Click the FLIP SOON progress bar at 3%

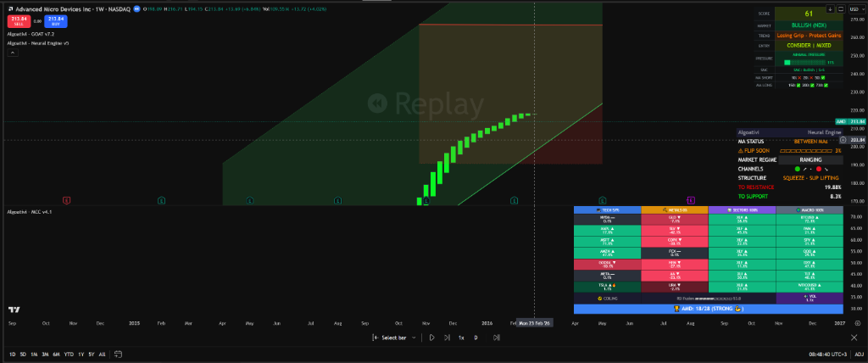pos(807,151)
